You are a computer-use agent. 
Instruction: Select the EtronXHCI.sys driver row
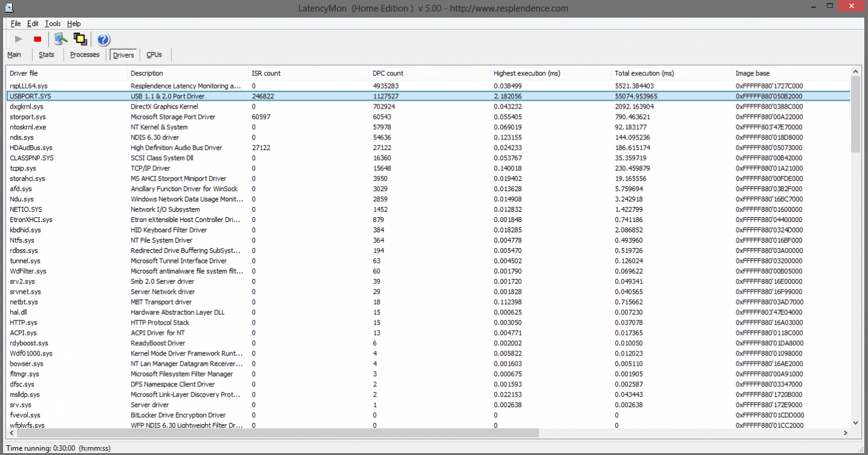[429, 220]
